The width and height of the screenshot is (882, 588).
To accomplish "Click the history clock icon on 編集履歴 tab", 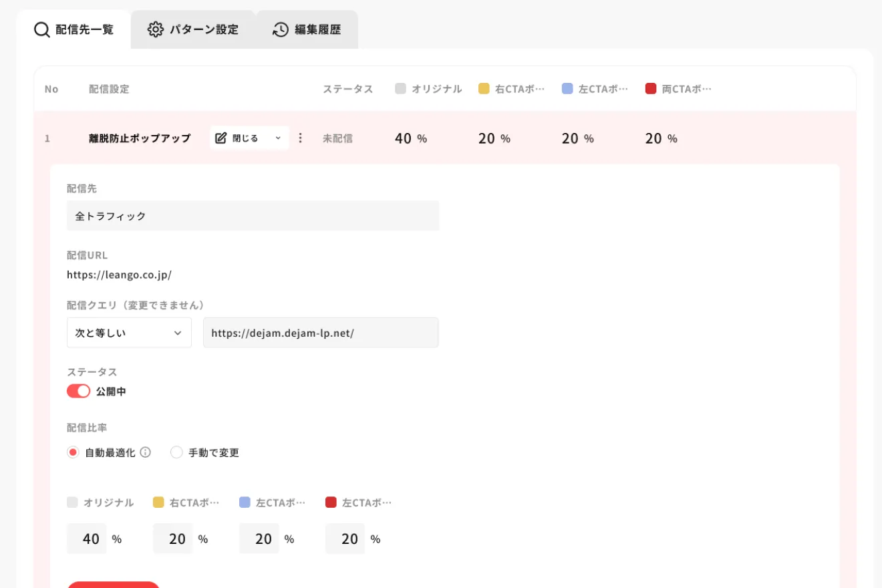I will [x=281, y=29].
